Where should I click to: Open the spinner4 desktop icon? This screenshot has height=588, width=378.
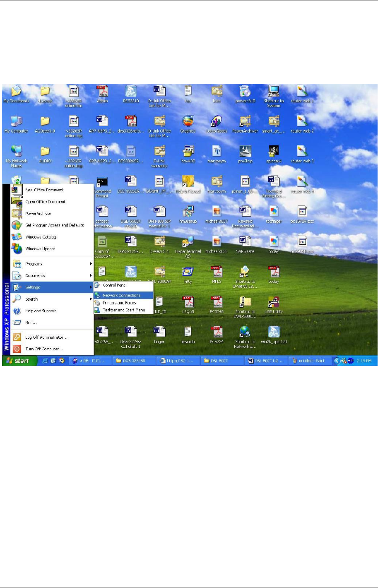pos(274,154)
